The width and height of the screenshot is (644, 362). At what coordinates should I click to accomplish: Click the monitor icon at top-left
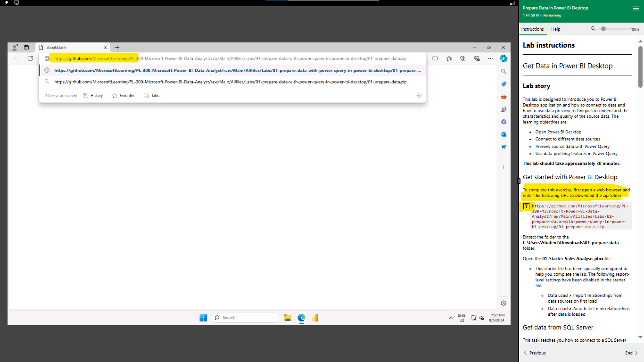tap(17, 3)
